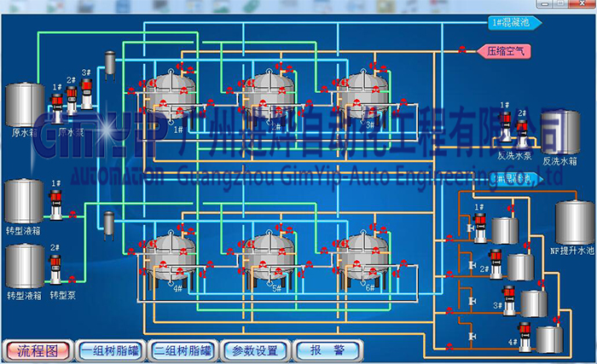Click raw water pump 1# icon

pos(57,104)
